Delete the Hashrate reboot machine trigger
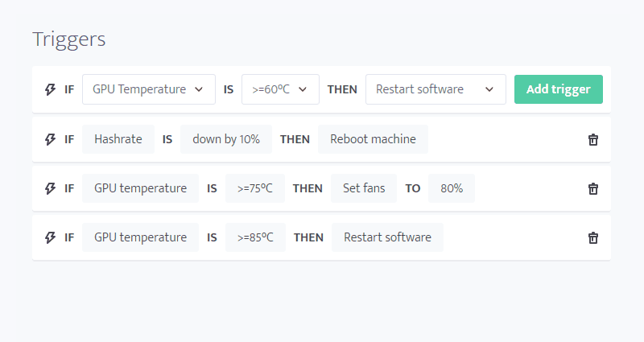 coord(593,139)
